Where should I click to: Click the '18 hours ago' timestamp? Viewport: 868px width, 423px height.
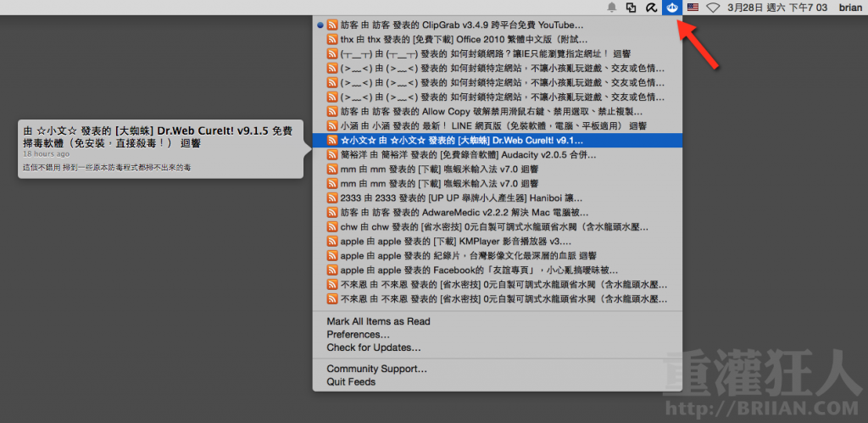coord(47,154)
